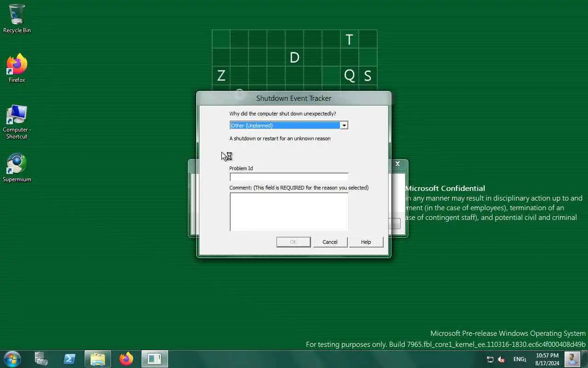Open the Computer - Shortcut desktop icon
This screenshot has width=588, height=368.
[x=17, y=122]
